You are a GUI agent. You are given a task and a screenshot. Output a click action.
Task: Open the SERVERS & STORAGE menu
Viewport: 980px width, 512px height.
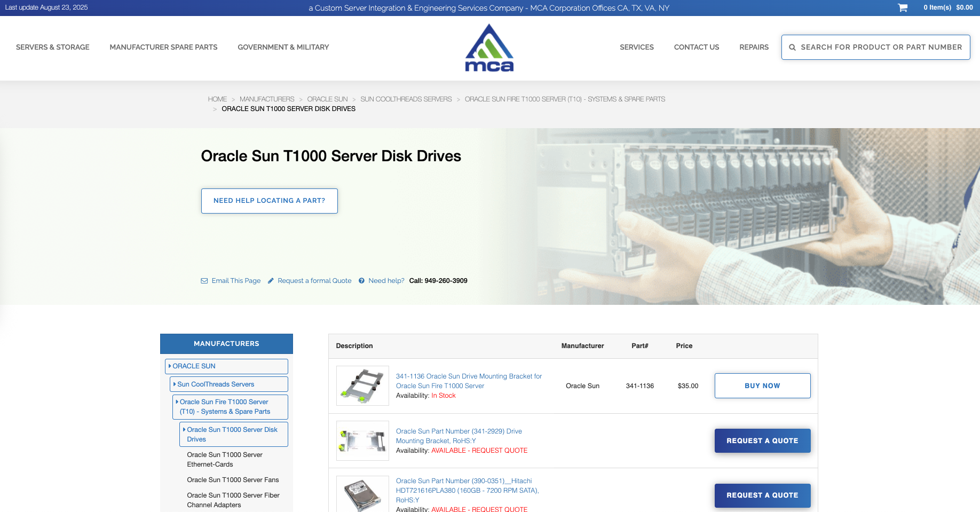[52, 47]
